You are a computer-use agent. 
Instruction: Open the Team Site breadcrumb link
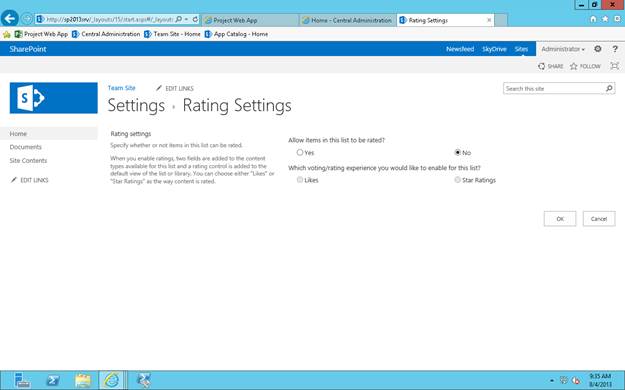[122, 88]
